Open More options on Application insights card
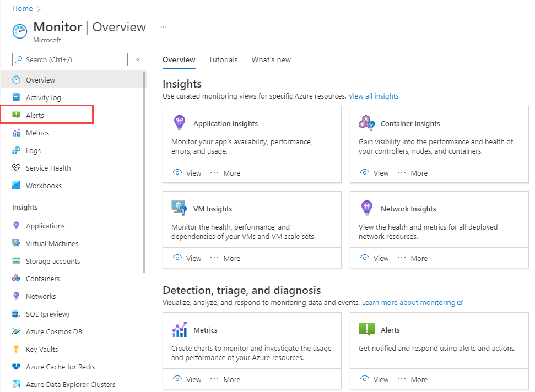 232,172
